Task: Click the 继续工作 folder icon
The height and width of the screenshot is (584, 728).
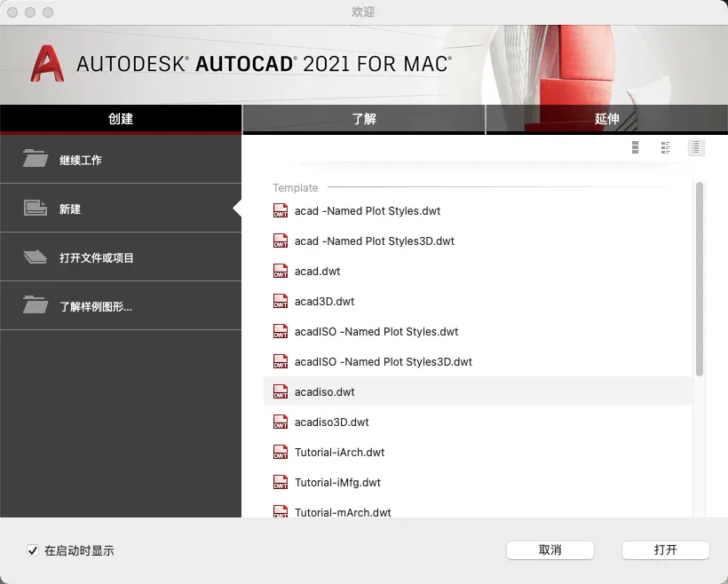Action: point(36,158)
